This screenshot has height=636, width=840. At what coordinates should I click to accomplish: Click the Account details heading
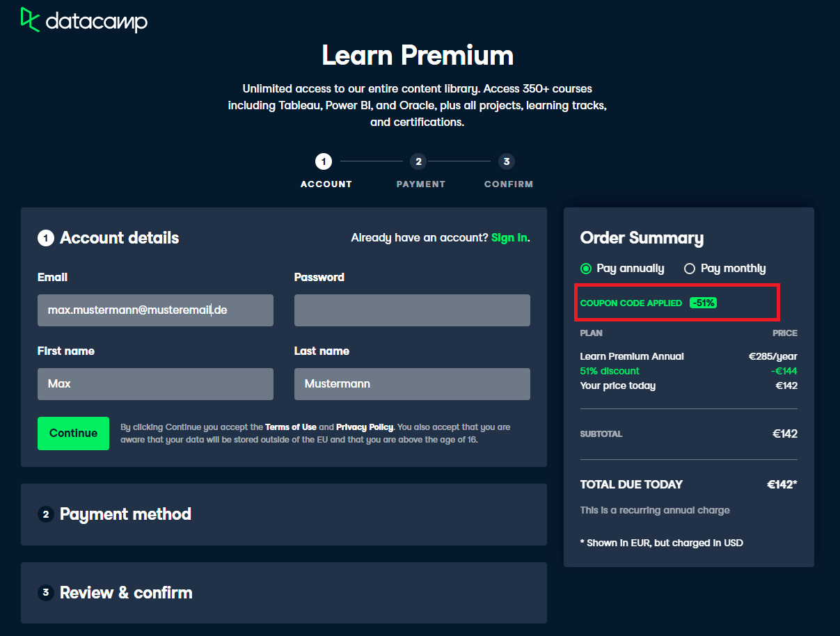[x=119, y=238]
